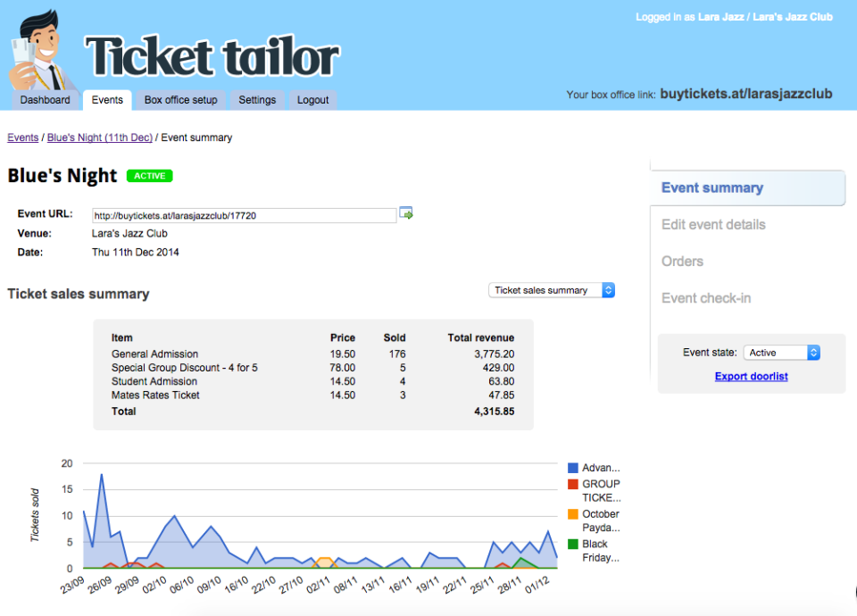Open the Box office setup tab
This screenshot has height=616, width=857.
pyautogui.click(x=181, y=100)
